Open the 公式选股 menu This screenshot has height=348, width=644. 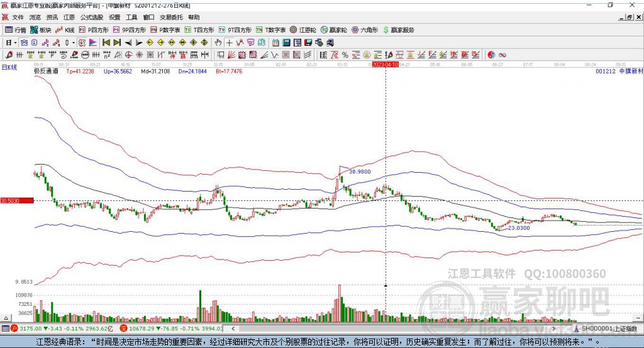(x=92, y=17)
